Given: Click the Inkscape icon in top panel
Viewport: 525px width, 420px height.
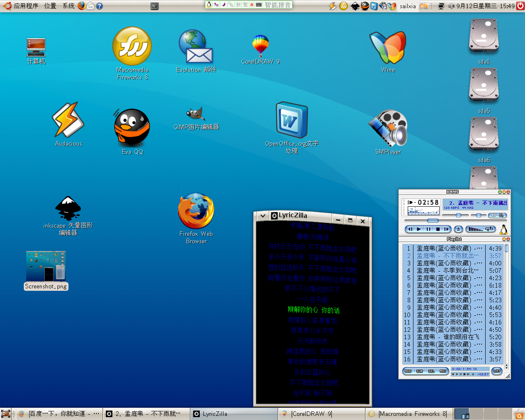Looking at the screenshot, I should pos(355,6).
